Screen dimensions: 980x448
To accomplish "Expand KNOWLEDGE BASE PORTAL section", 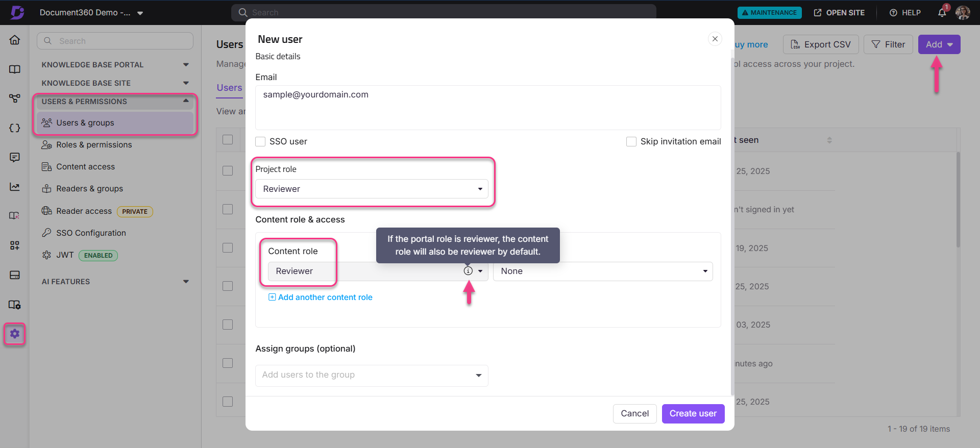I will pos(115,65).
